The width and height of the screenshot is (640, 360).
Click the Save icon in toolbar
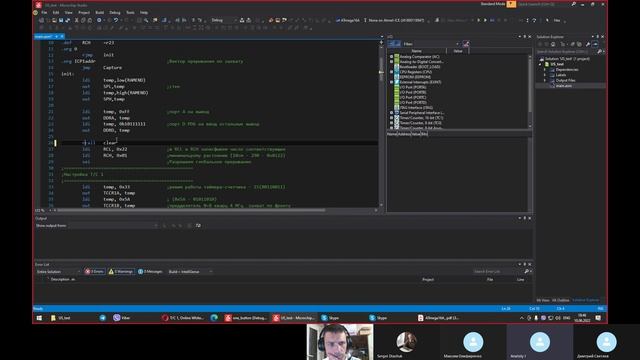[x=61, y=20]
